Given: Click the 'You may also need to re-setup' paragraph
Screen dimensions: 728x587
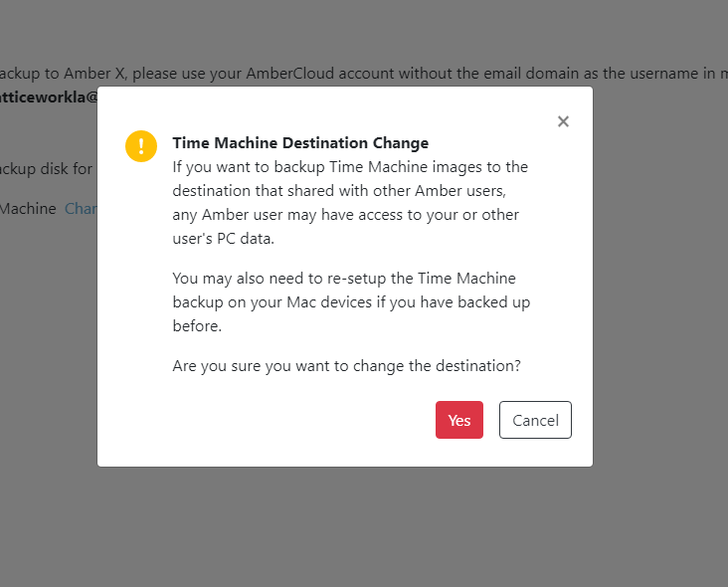Looking at the screenshot, I should pos(351,301).
